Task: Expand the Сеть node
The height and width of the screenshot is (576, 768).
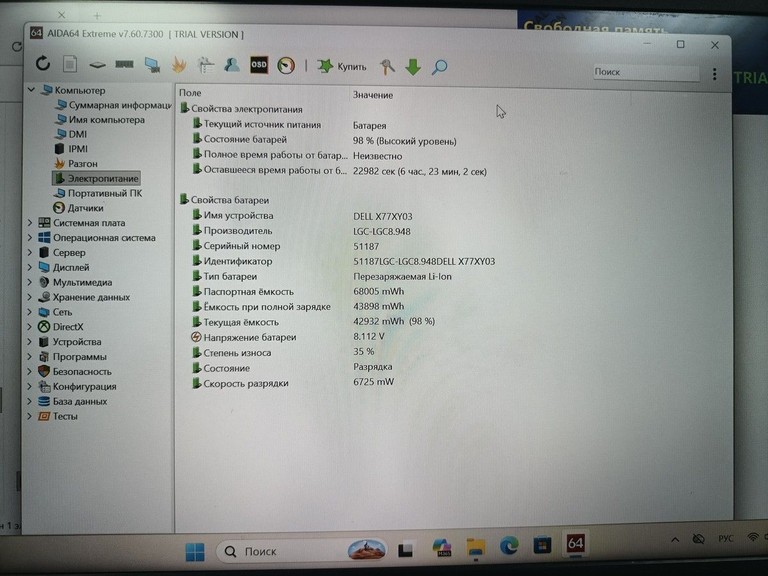Action: pos(30,312)
